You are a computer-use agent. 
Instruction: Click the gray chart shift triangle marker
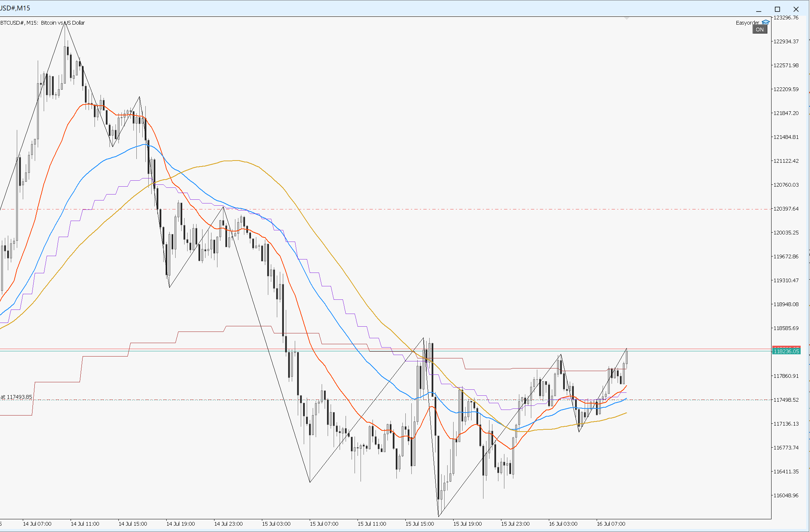(627, 18)
